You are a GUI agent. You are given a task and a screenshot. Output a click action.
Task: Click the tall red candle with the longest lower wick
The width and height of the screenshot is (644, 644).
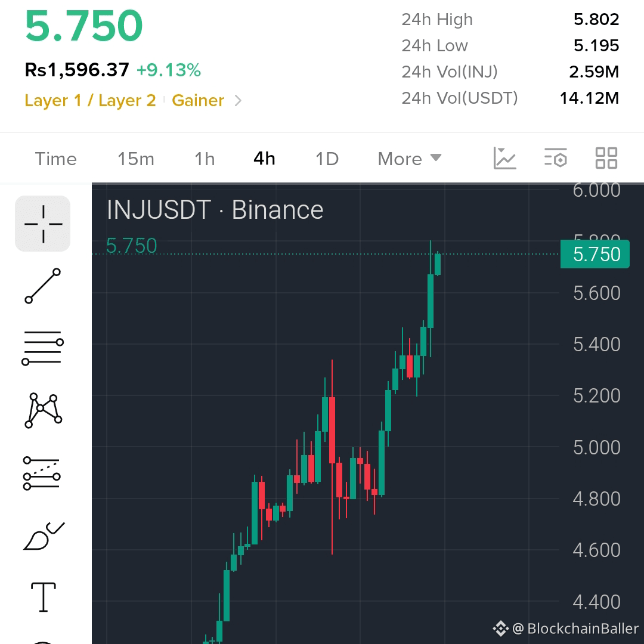(332, 430)
